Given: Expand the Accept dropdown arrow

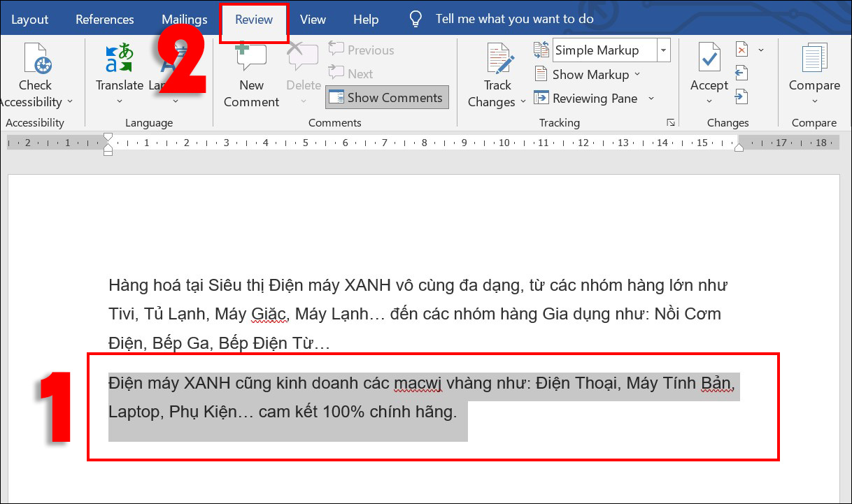Looking at the screenshot, I should tap(709, 101).
